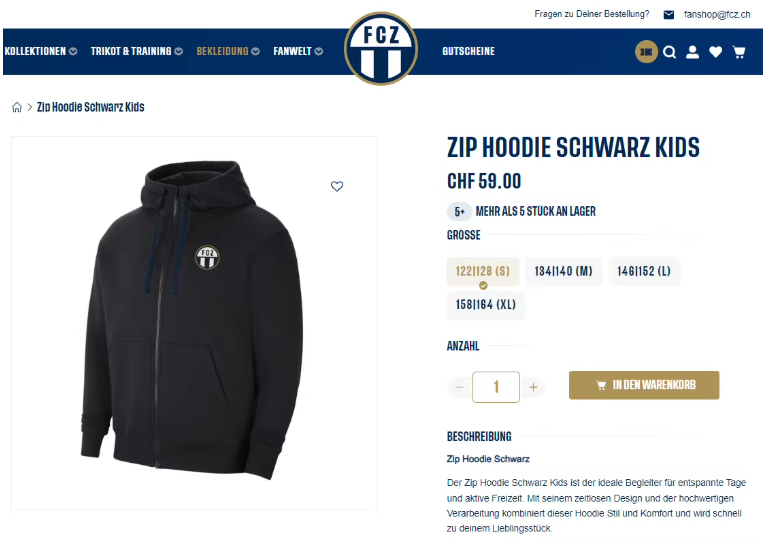Open the Gutscheine menu item
Screen dimensions: 766x550
point(468,51)
